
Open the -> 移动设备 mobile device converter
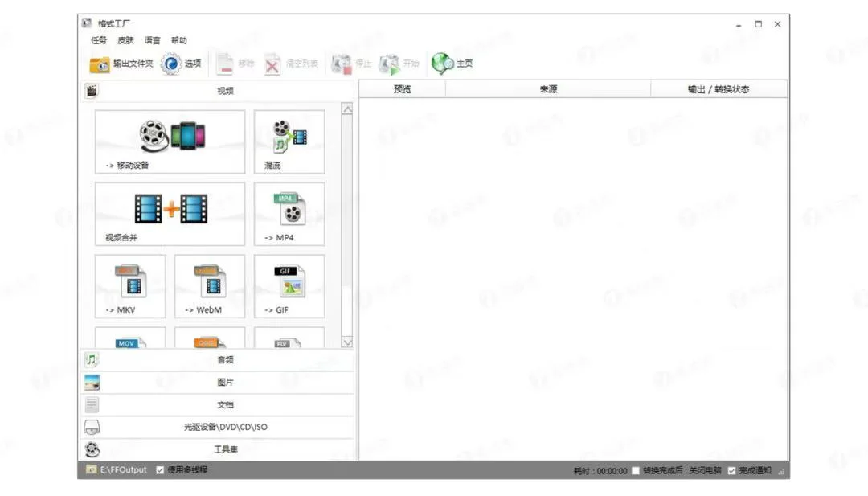click(x=169, y=141)
